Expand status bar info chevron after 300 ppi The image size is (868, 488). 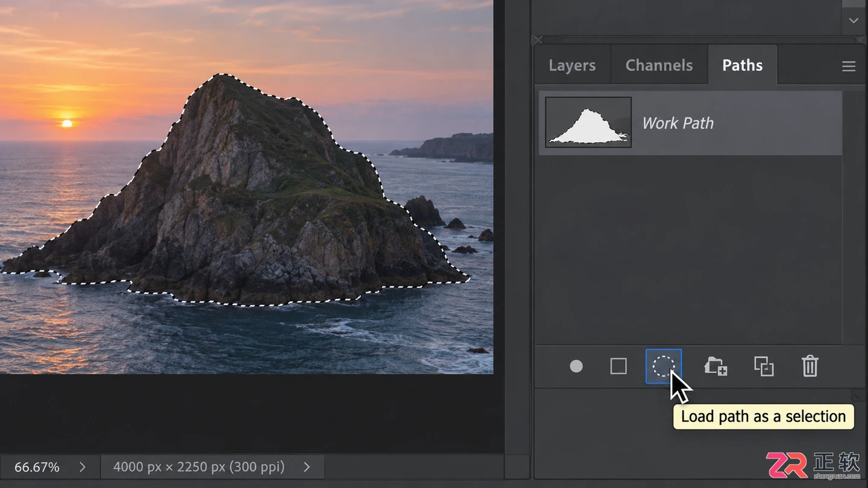(x=307, y=467)
